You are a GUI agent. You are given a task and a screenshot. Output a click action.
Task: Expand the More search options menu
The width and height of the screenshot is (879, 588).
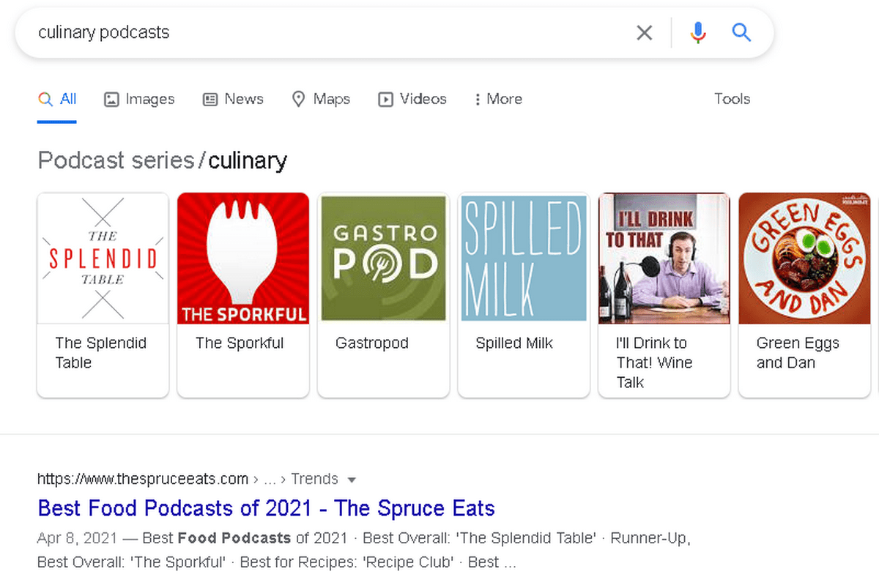498,99
